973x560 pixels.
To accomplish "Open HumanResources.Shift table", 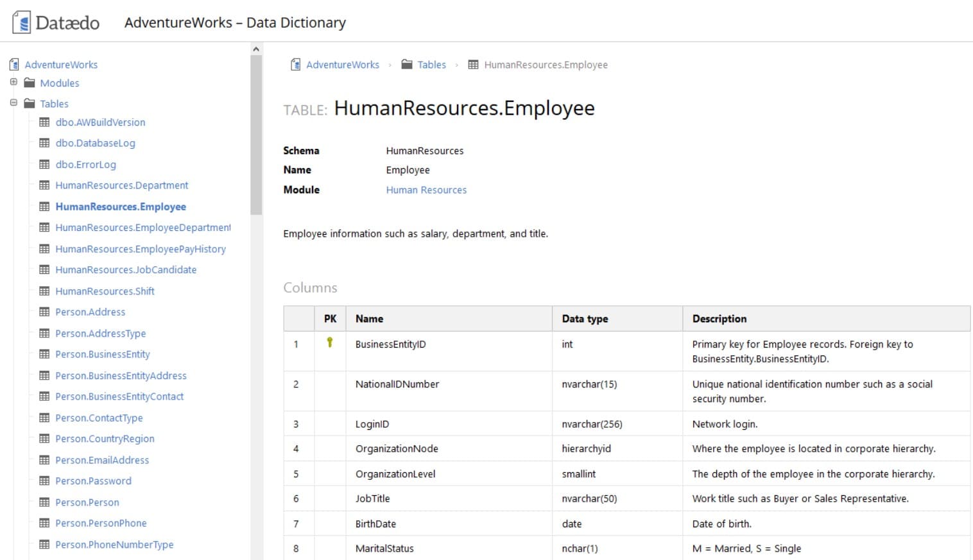I will point(105,291).
